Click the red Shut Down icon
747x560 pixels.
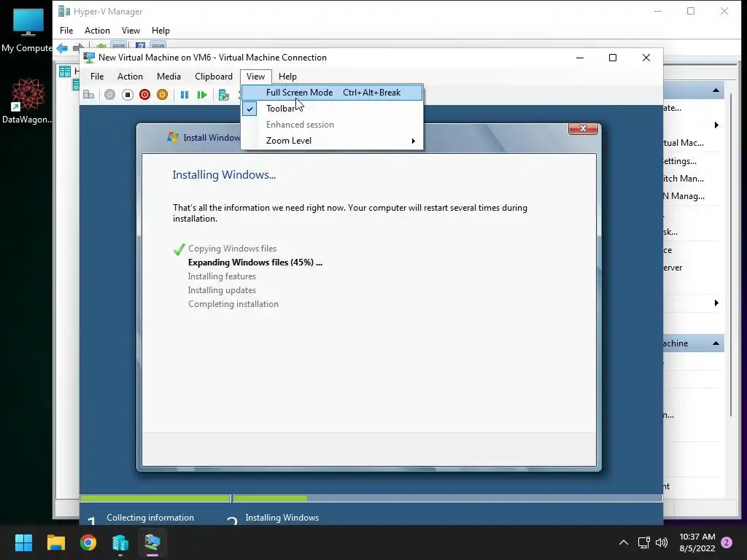click(x=145, y=95)
